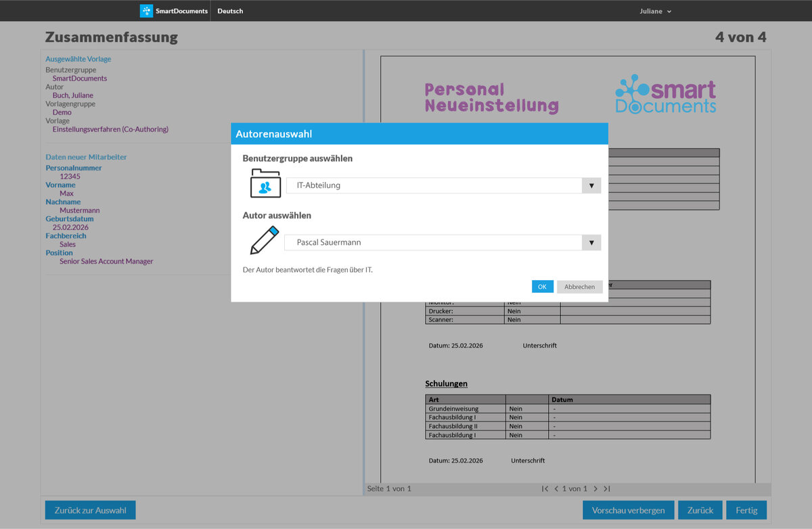Open the Autor dropdown arrow
The height and width of the screenshot is (529, 812).
[x=591, y=242]
